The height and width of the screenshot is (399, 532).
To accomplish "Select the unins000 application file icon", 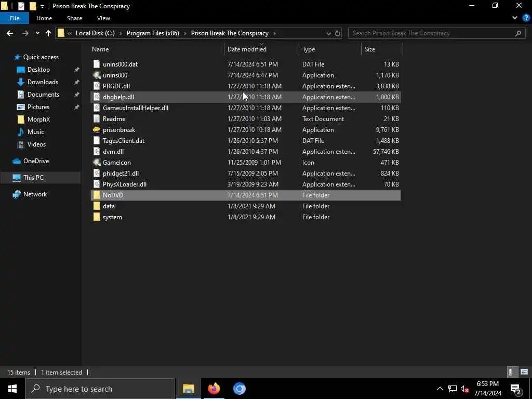I will pyautogui.click(x=97, y=75).
